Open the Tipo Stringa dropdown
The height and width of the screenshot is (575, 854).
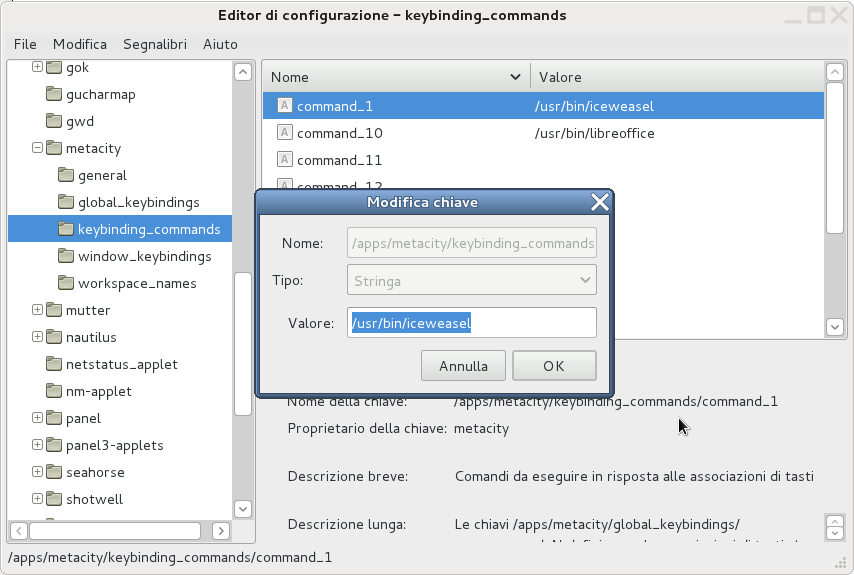[472, 281]
